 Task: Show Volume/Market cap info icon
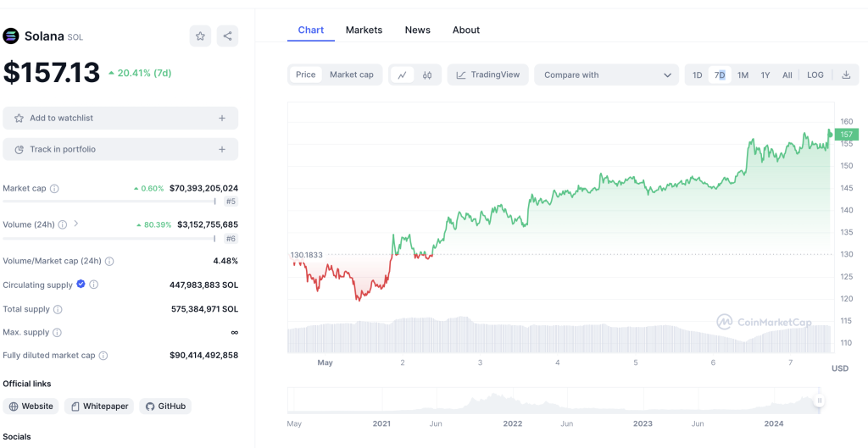coord(109,261)
